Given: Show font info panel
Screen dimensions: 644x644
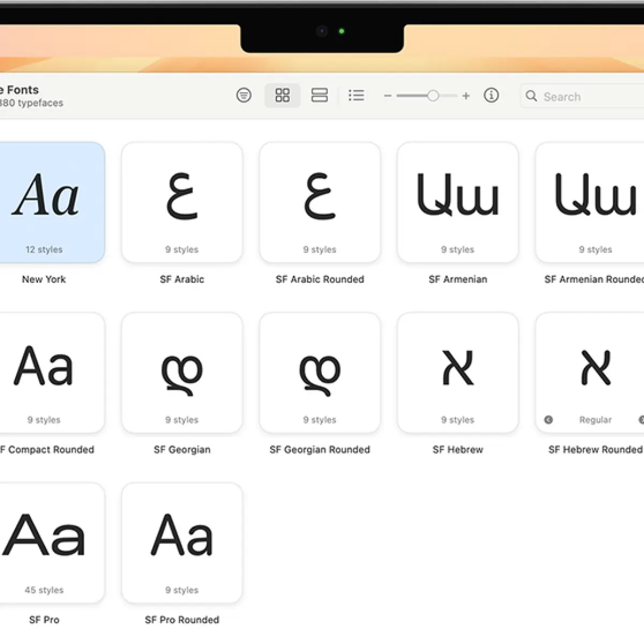Looking at the screenshot, I should (491, 96).
